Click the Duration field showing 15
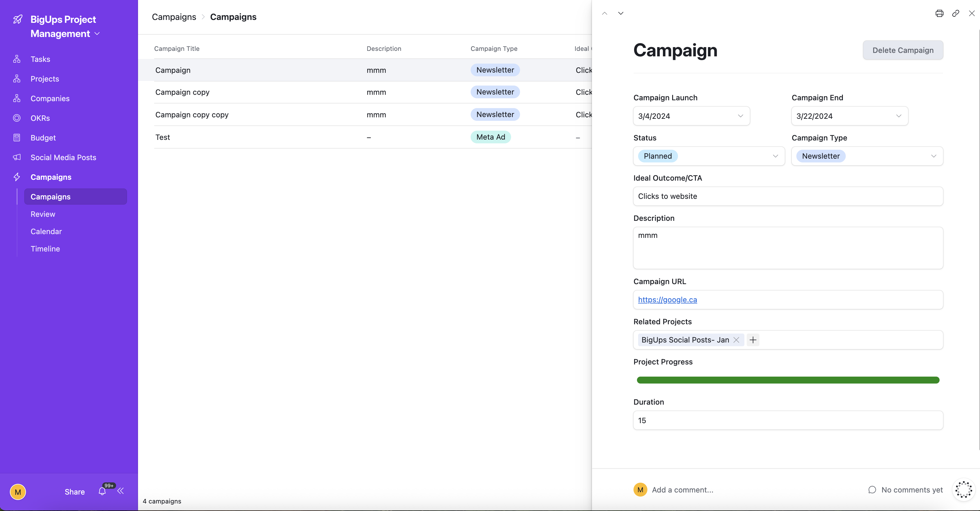980x511 pixels. point(788,420)
